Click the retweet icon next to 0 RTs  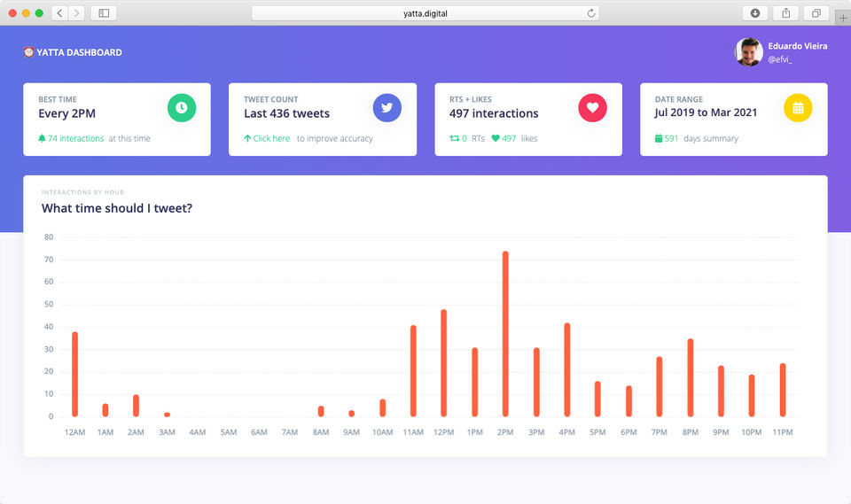click(x=454, y=138)
